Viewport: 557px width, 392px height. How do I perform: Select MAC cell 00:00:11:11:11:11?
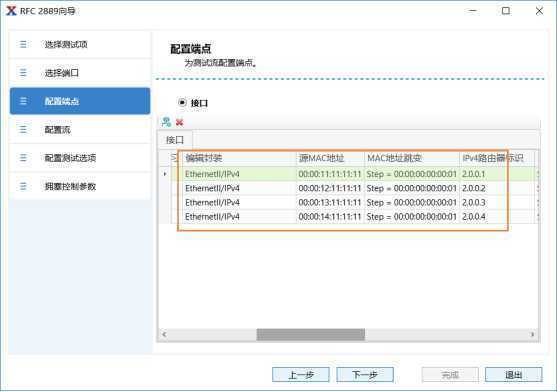(x=330, y=174)
